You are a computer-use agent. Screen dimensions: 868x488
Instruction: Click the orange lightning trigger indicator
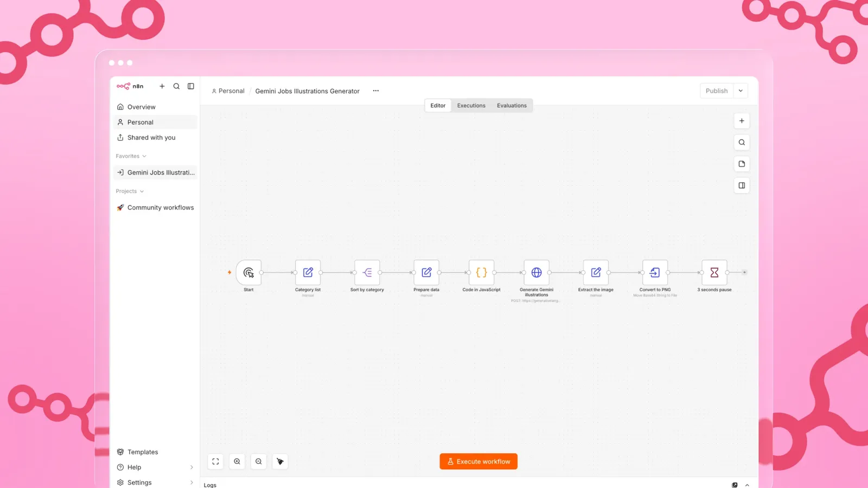[229, 272]
